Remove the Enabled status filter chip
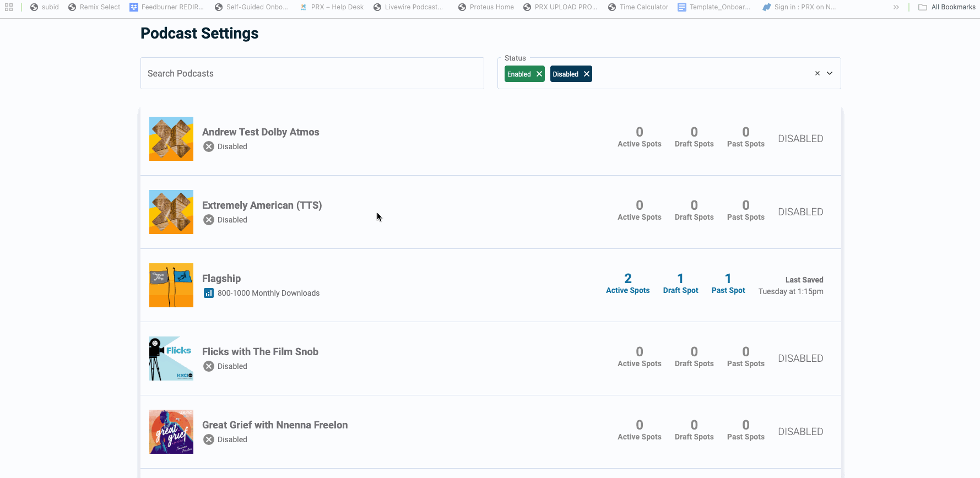The image size is (980, 478). click(x=539, y=74)
